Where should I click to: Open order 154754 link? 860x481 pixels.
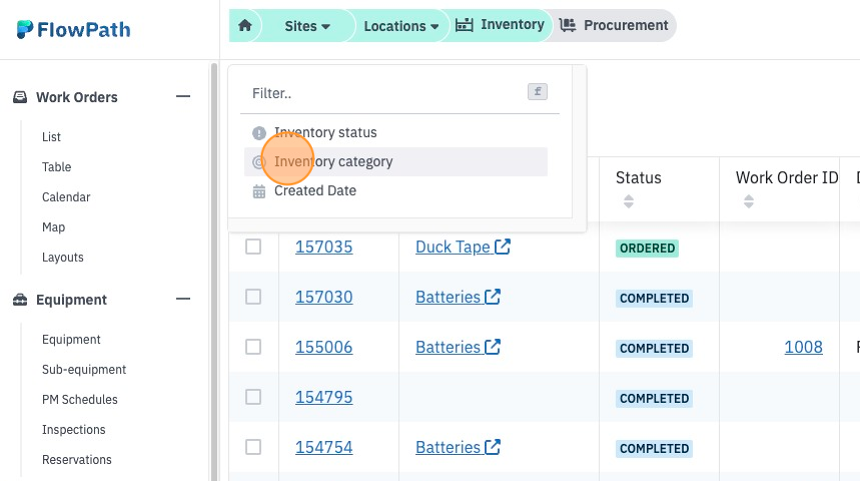click(x=324, y=448)
